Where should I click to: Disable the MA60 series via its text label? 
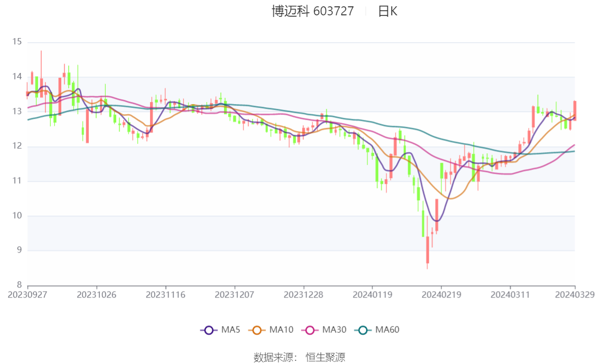click(x=387, y=330)
